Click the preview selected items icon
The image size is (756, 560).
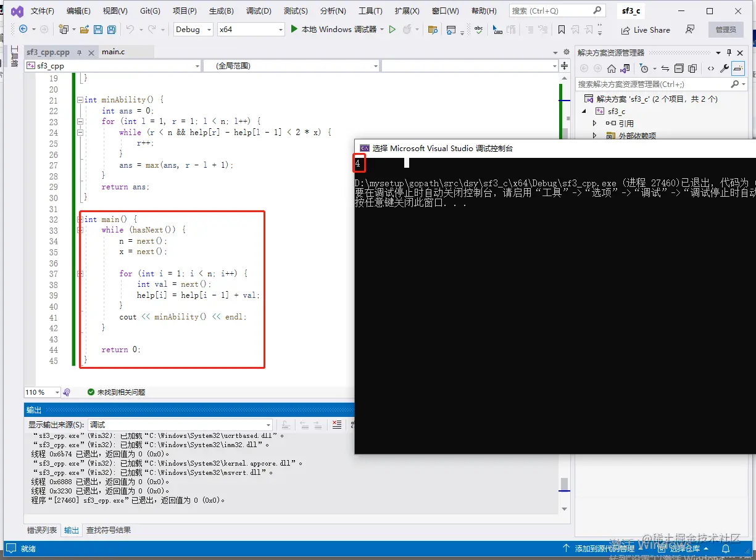pos(737,68)
